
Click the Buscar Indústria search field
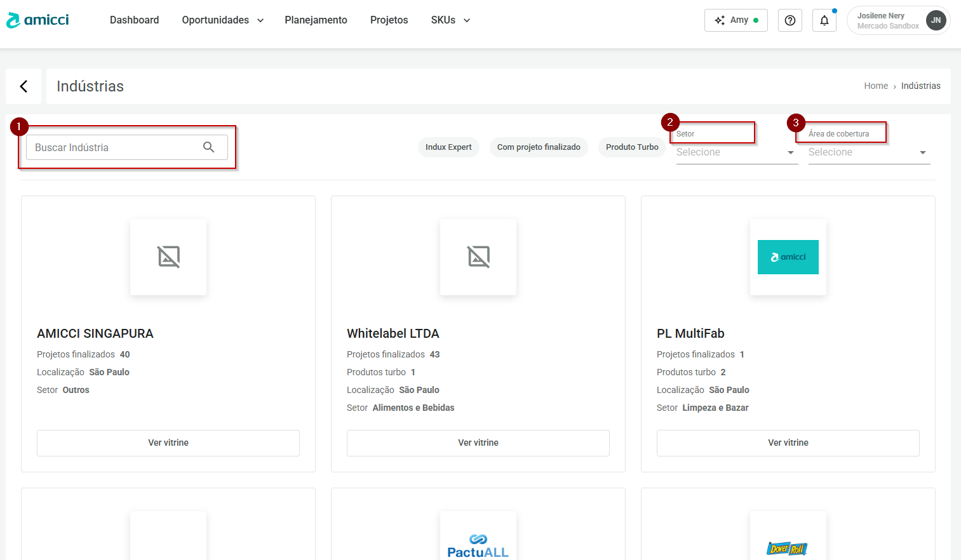pyautogui.click(x=114, y=147)
